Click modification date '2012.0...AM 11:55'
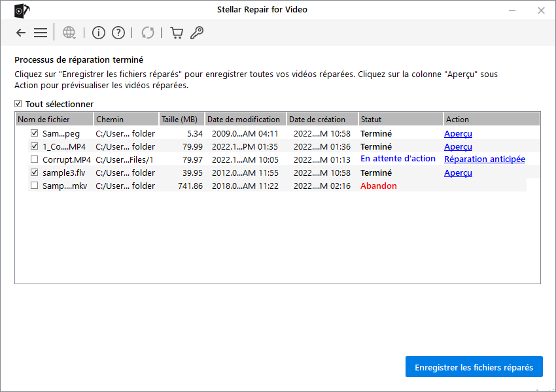The width and height of the screenshot is (556, 392). (245, 172)
